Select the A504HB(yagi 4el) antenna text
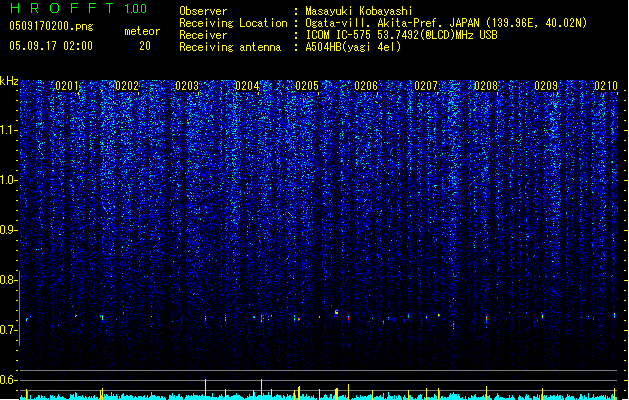This screenshot has width=629, height=400. (353, 47)
